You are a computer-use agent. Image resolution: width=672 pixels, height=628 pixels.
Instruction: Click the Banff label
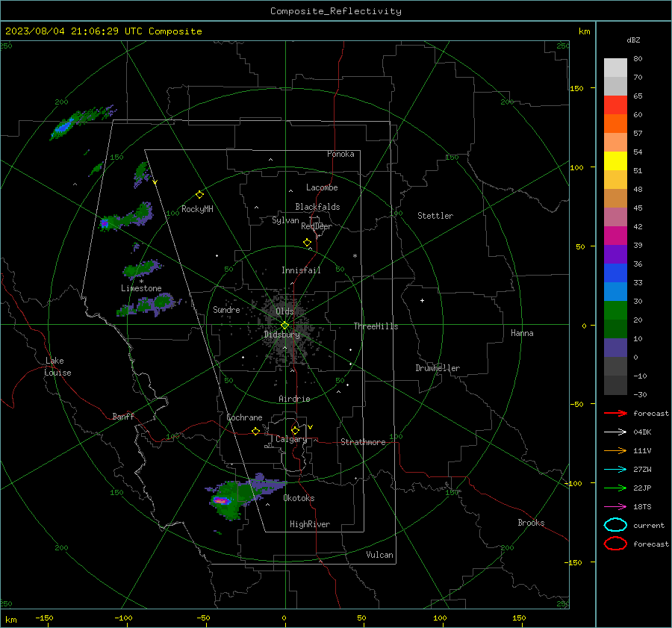(x=123, y=417)
